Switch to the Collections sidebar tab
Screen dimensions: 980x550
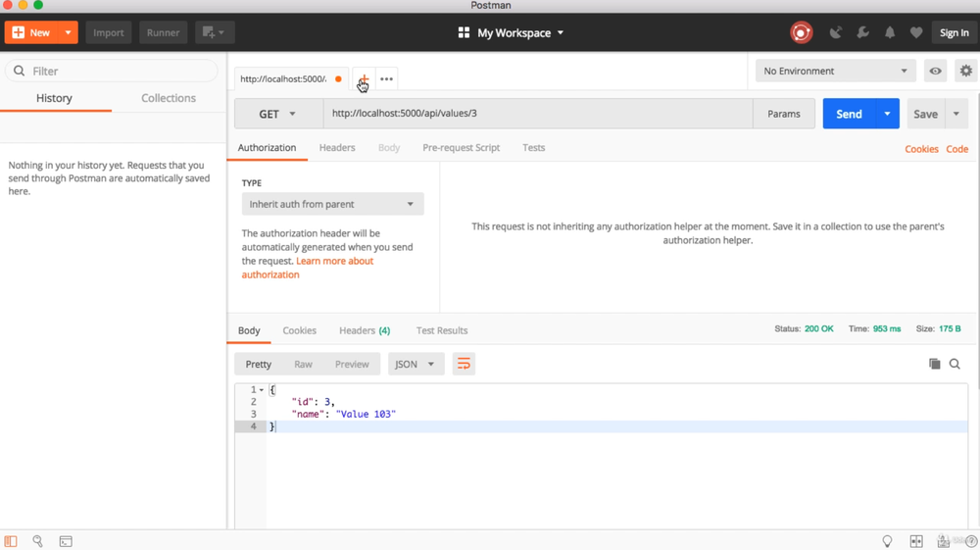169,98
